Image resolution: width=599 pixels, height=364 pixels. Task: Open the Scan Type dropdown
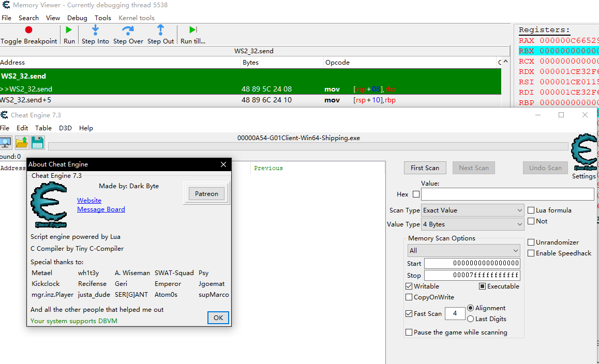[472, 210]
